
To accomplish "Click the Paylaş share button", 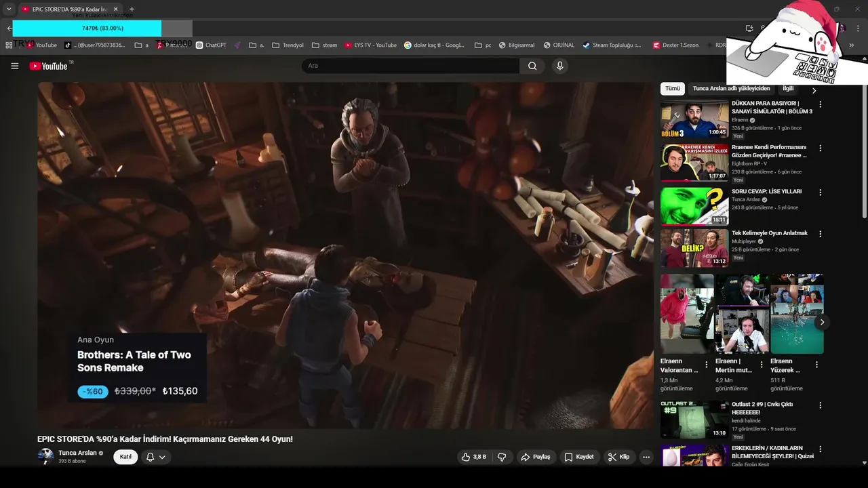I will click(x=535, y=457).
